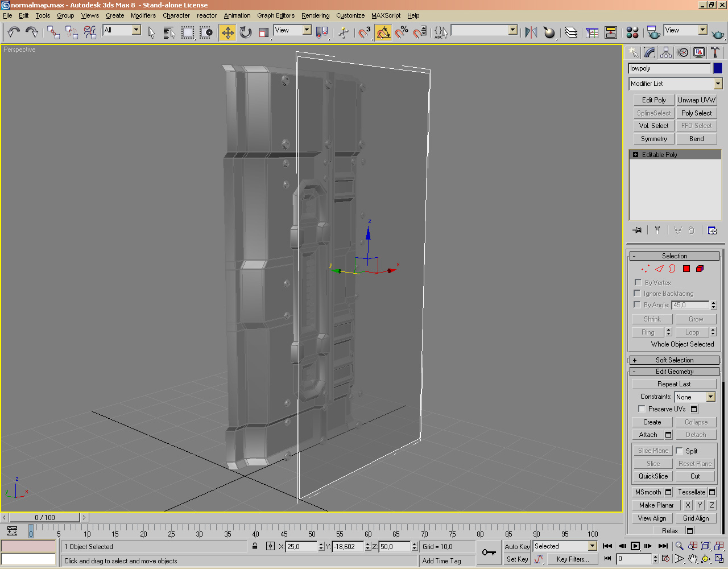This screenshot has height=569, width=728.
Task: Click the lowpoly object color swatch
Action: coord(718,68)
